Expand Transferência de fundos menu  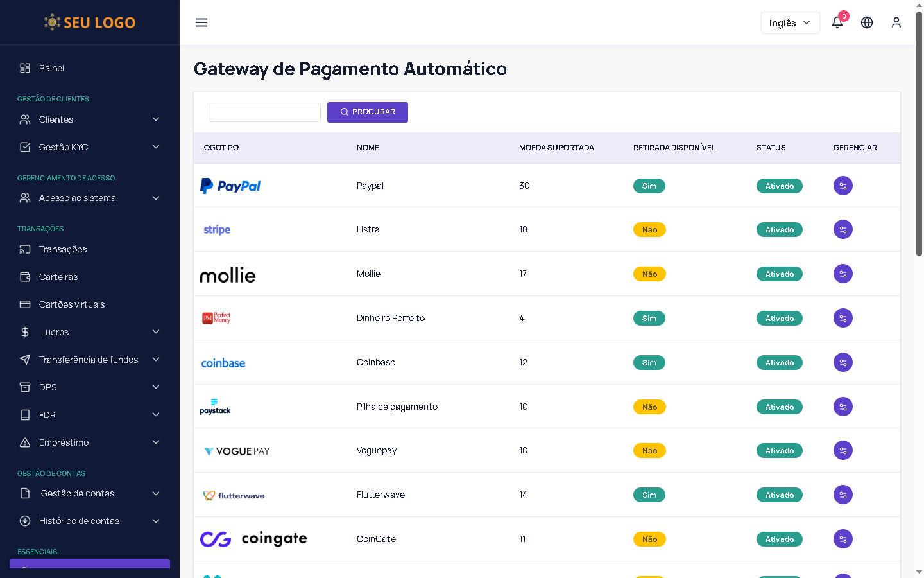(90, 360)
